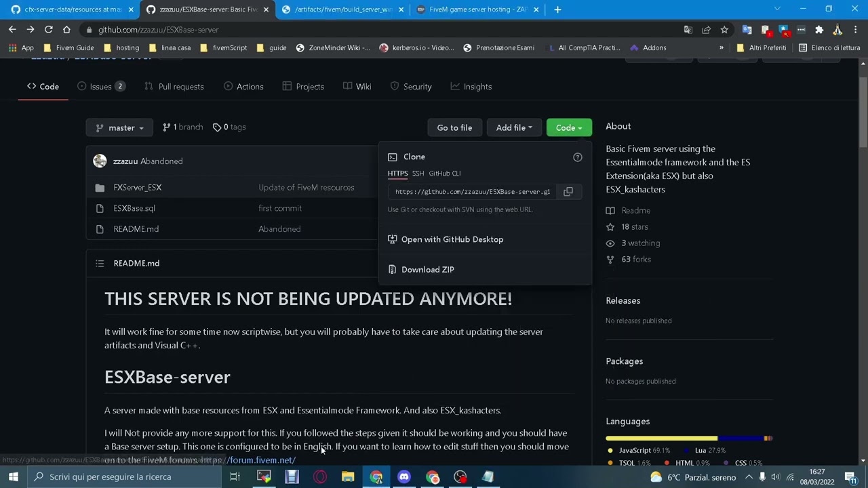Click the Windows taskbar search box
868x488 pixels.
click(124, 476)
